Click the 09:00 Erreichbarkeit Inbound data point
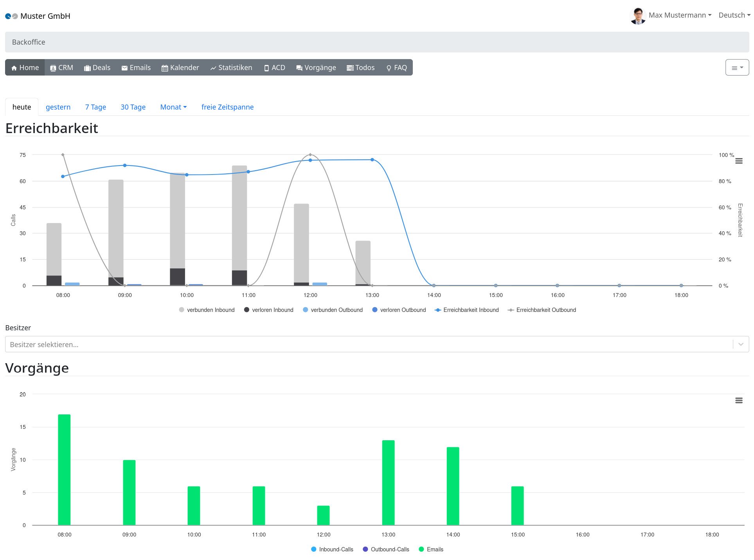The image size is (754, 560). point(125,166)
